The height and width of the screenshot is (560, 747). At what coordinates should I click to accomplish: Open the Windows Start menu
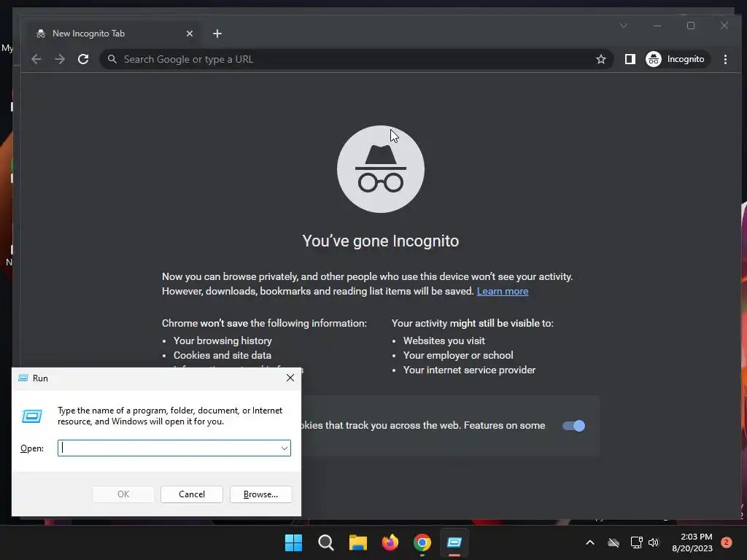293,542
